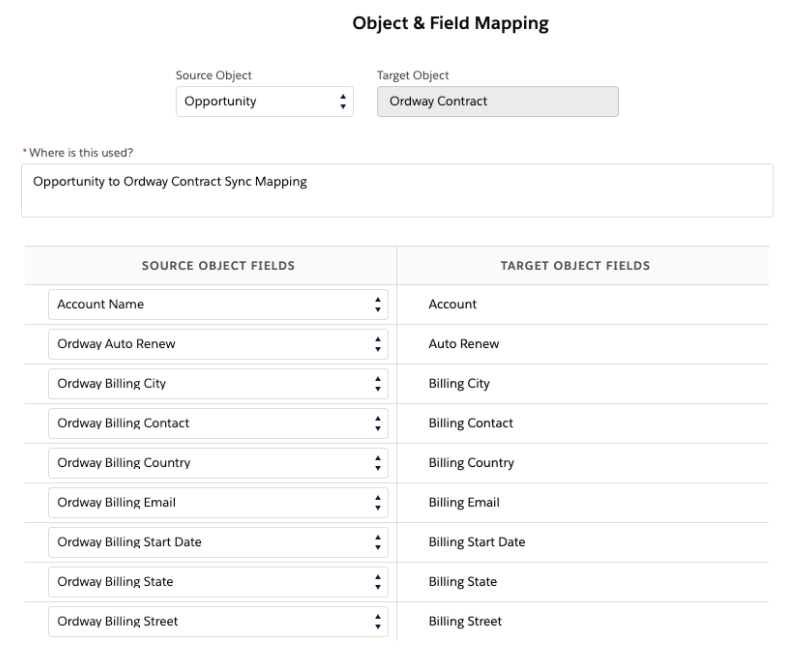Open the Ordway Billing Street source field dropdown
Viewport: 805px width, 664px height.
click(218, 621)
